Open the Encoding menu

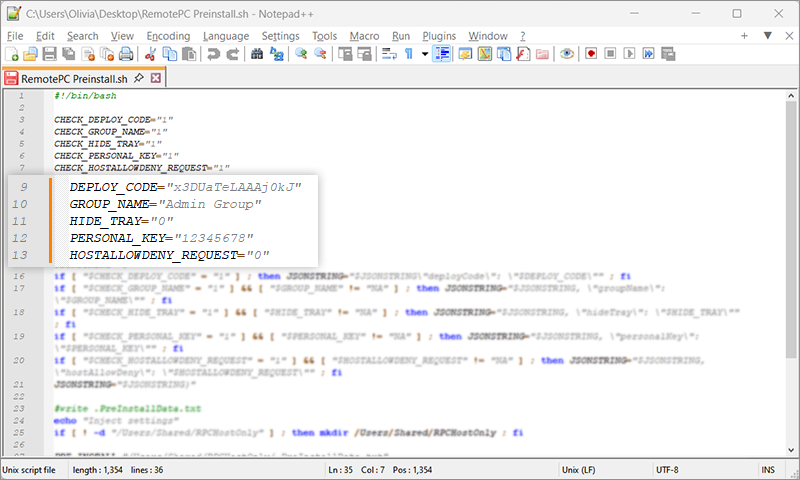pyautogui.click(x=168, y=35)
